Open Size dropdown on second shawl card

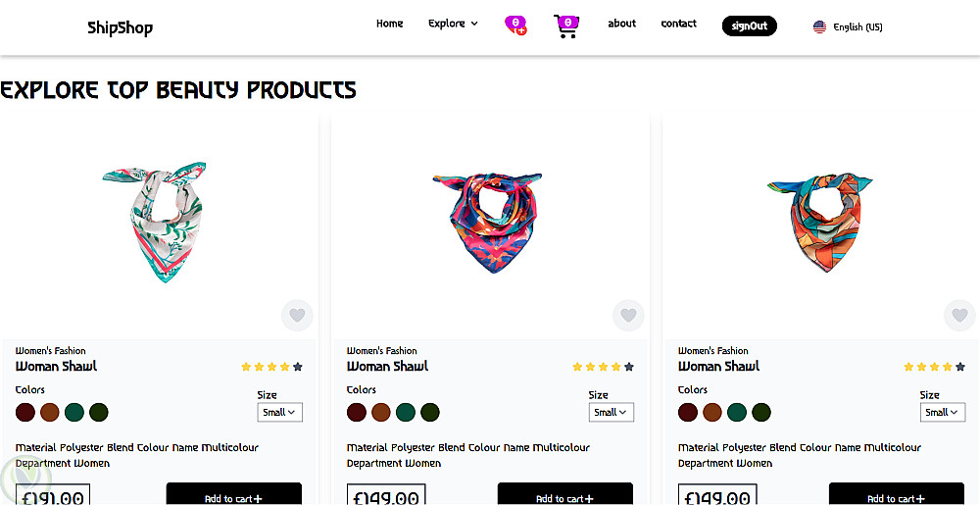[x=611, y=413]
